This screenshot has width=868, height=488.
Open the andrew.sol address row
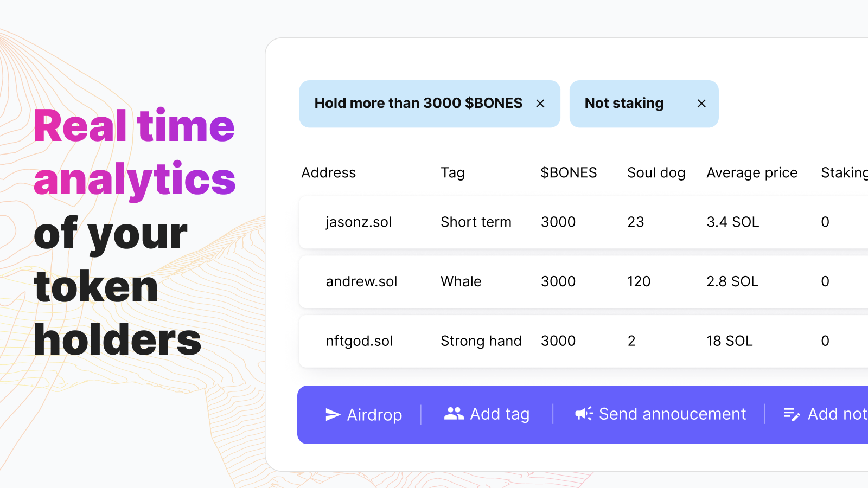tap(361, 281)
